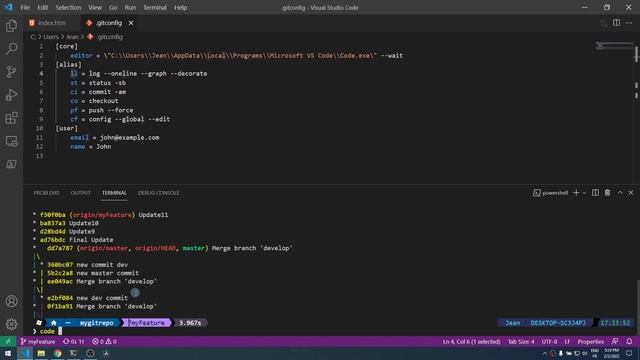This screenshot has height=360, width=640.
Task: Open the Terminal menu
Action: click(x=155, y=7)
